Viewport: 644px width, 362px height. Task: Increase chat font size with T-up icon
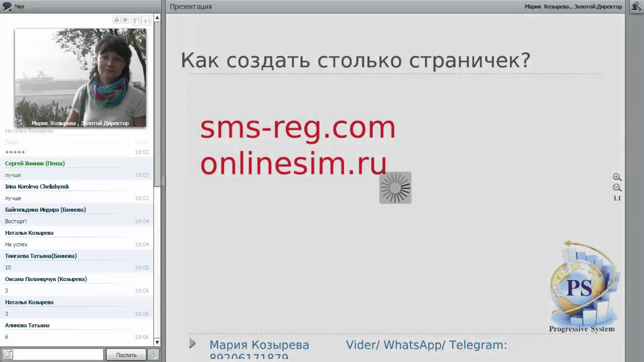(135, 21)
